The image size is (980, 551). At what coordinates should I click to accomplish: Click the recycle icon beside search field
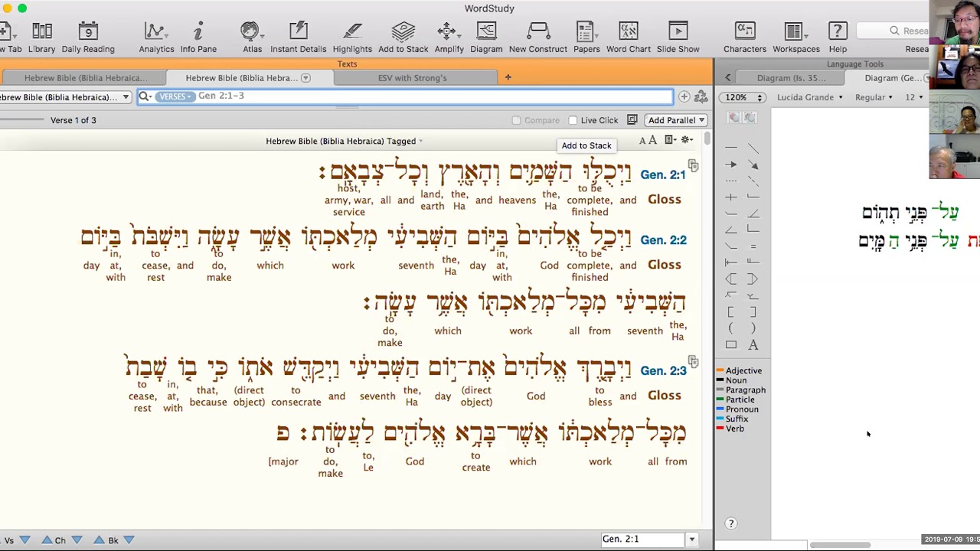pos(701,97)
